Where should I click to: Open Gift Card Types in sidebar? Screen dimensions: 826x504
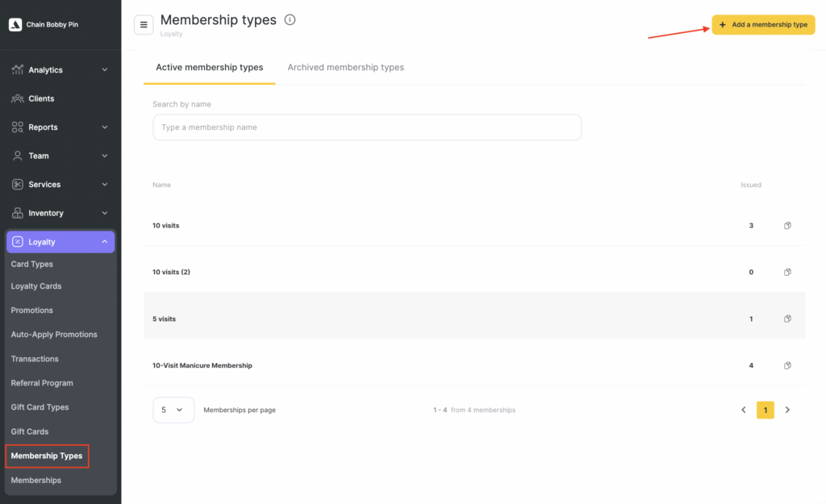40,407
